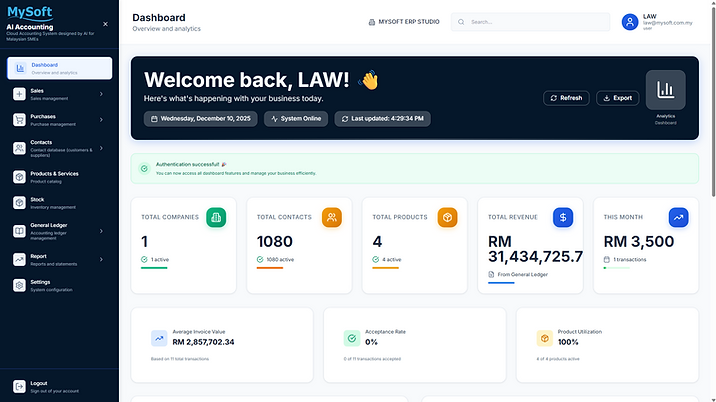Click the Refresh button
716x402 pixels.
(566, 98)
